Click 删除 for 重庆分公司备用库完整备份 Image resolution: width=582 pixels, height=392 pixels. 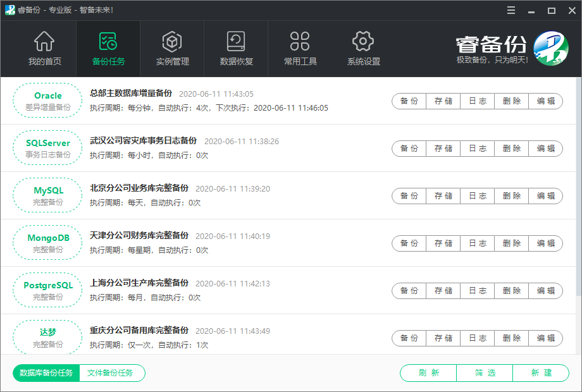click(512, 339)
